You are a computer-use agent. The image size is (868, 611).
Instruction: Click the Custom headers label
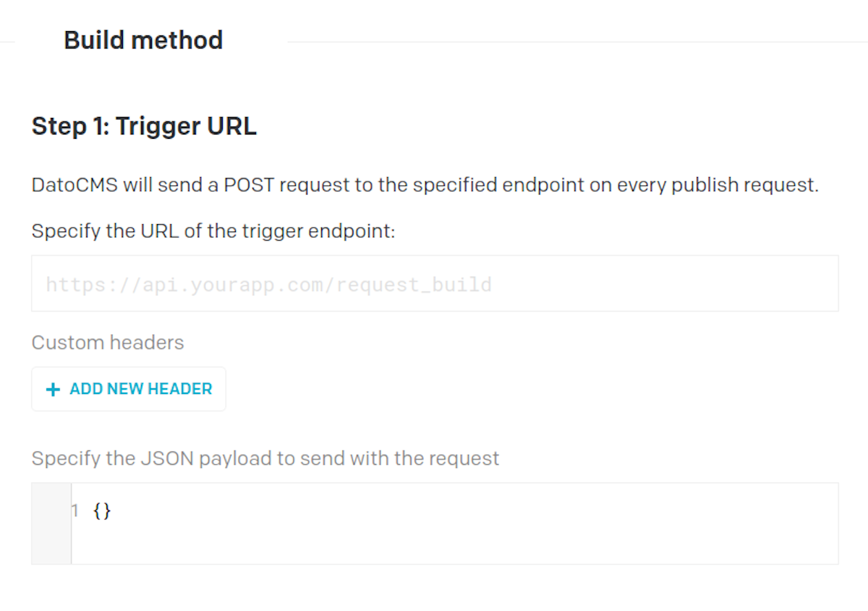point(108,342)
